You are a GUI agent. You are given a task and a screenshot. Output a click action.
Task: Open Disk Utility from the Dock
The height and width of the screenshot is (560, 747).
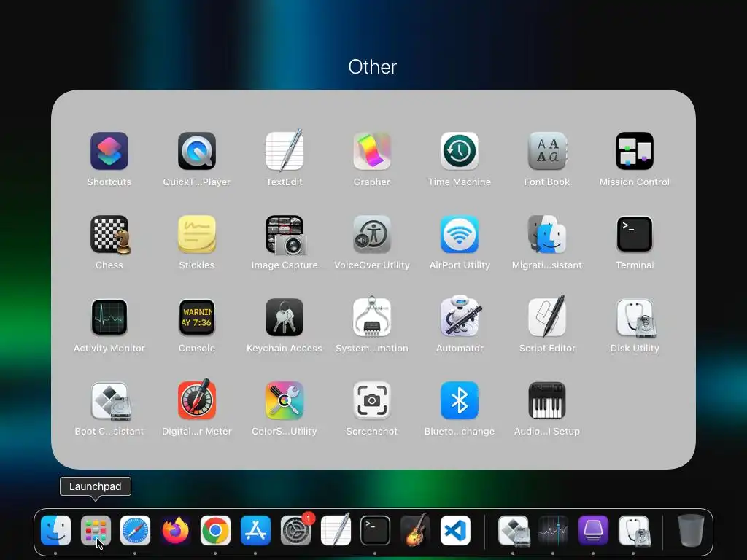634,531
